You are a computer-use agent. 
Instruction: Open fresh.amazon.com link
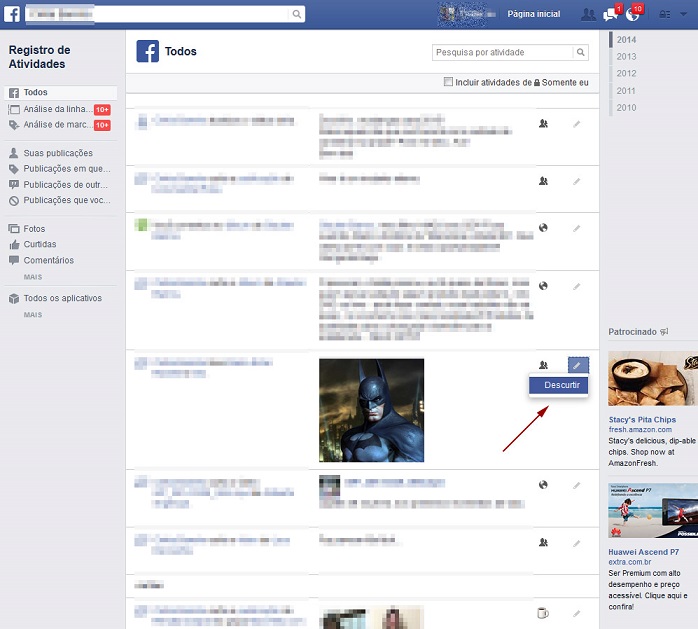(x=640, y=430)
